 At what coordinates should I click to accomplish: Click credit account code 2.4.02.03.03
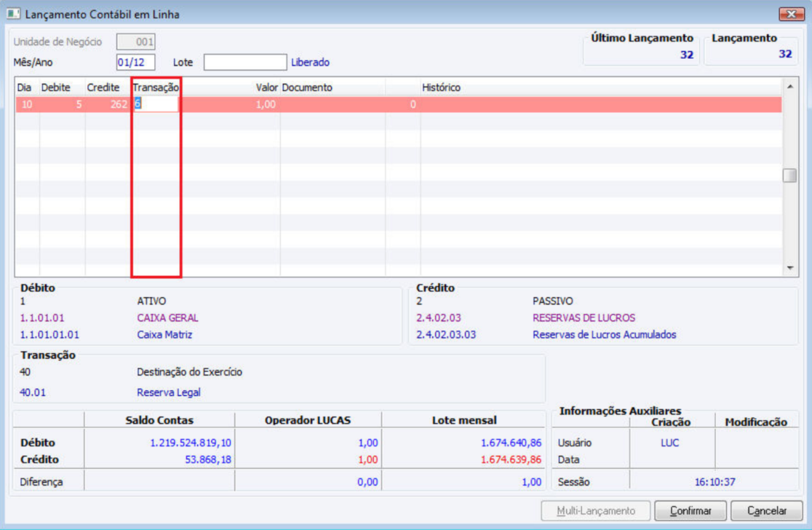446,335
